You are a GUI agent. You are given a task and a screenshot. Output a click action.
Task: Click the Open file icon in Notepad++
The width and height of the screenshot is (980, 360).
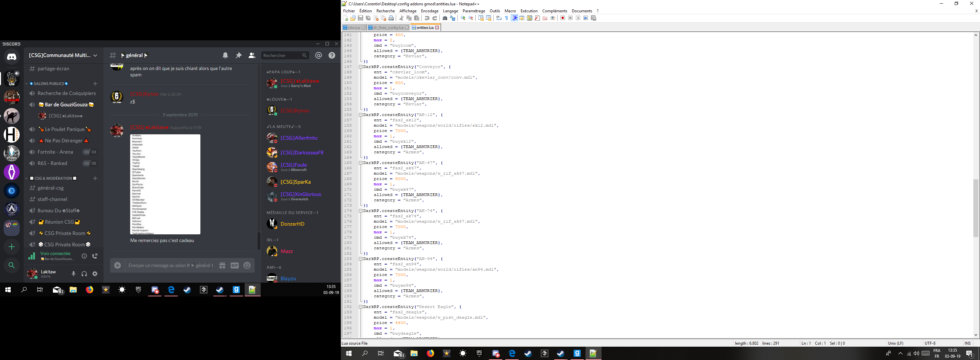tap(353, 18)
